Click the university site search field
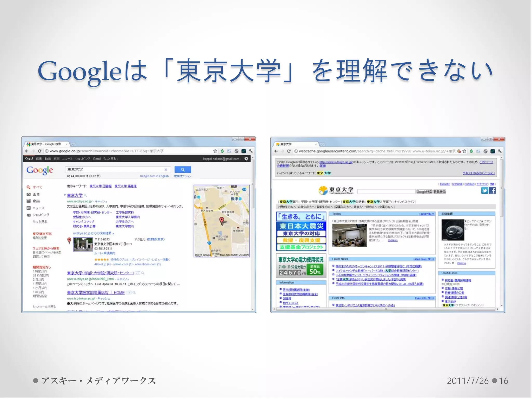The height and width of the screenshot is (399, 532). pos(386,192)
